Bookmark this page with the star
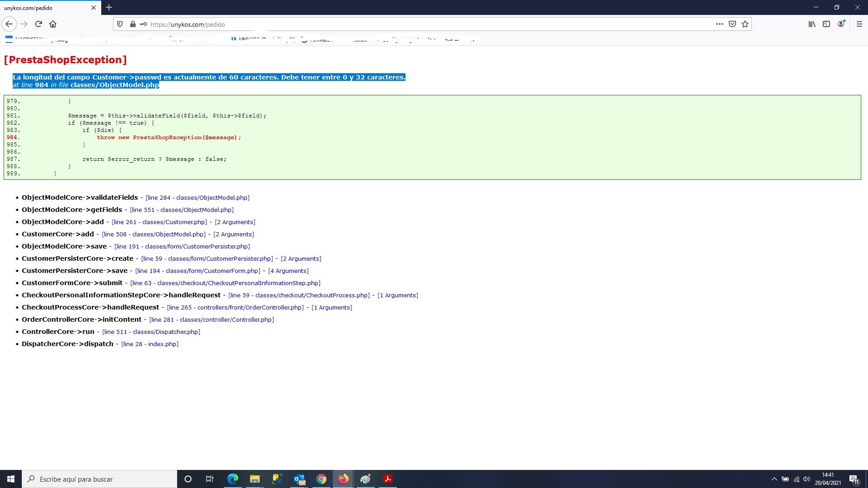This screenshot has width=868, height=488. tap(745, 24)
